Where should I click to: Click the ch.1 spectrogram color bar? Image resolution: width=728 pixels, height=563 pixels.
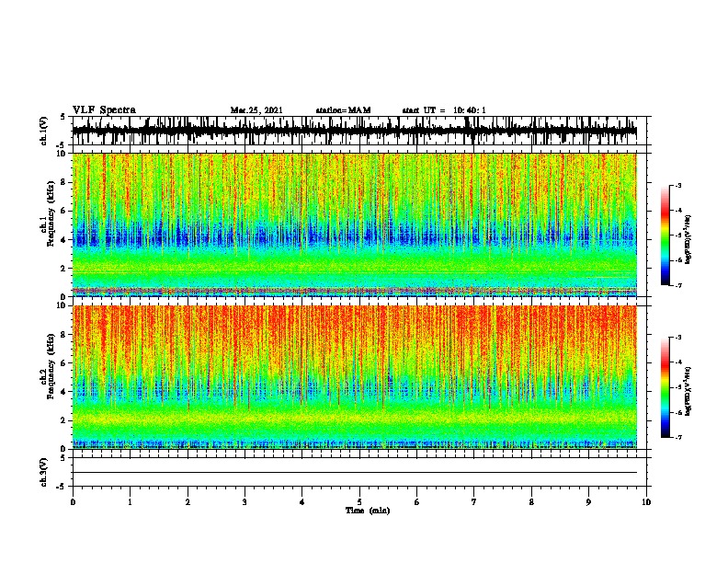665,236
